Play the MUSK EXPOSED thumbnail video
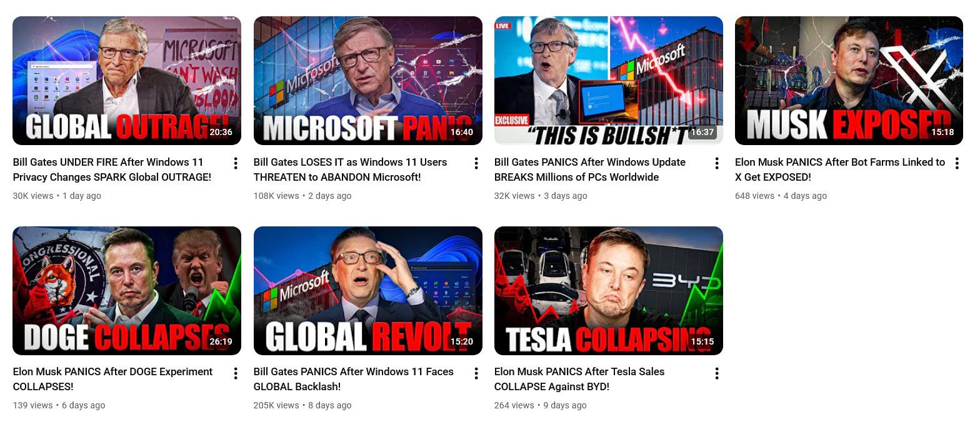The image size is (980, 424). pos(849,81)
